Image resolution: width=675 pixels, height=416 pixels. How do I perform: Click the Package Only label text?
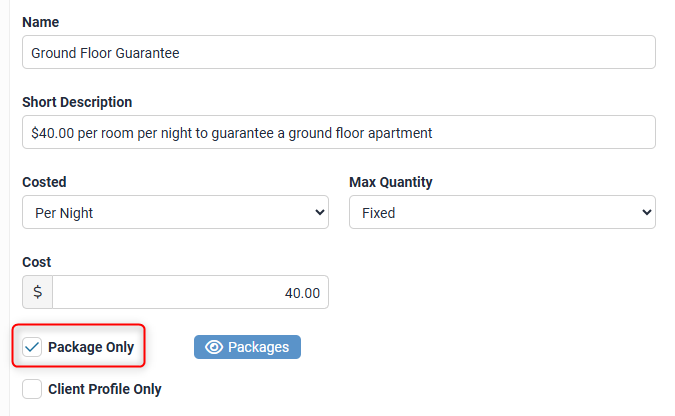tap(91, 347)
